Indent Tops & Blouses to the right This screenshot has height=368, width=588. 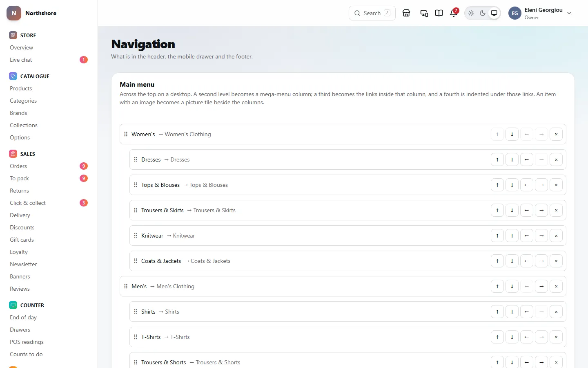click(541, 185)
